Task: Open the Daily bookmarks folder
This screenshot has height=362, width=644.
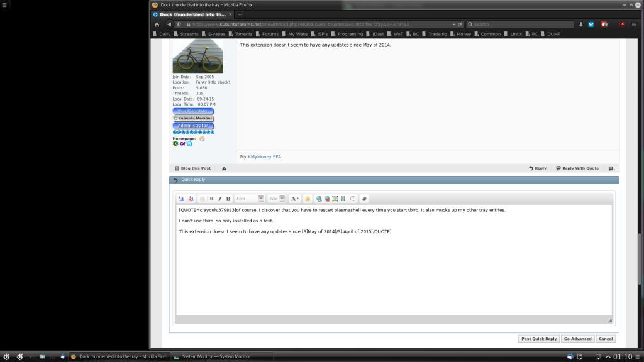Action: pos(162,34)
